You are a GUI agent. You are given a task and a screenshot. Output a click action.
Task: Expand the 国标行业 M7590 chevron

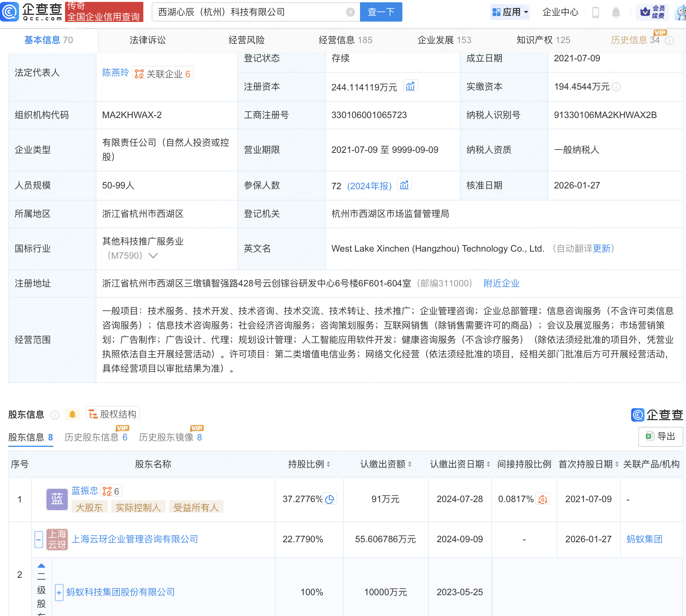[x=153, y=256]
